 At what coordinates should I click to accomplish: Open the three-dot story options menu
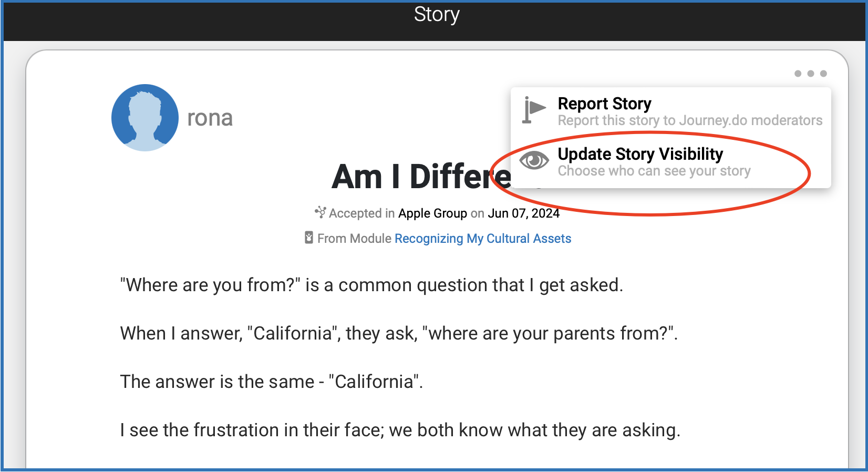tap(810, 74)
